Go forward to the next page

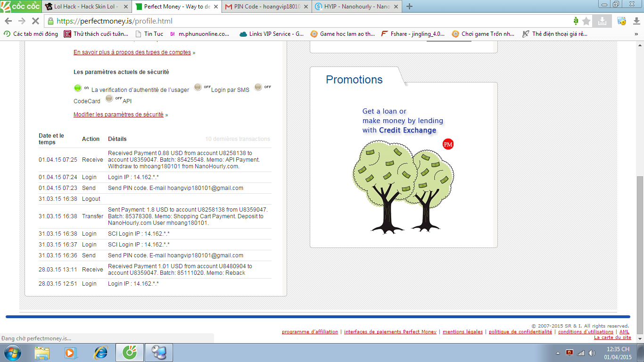click(22, 21)
